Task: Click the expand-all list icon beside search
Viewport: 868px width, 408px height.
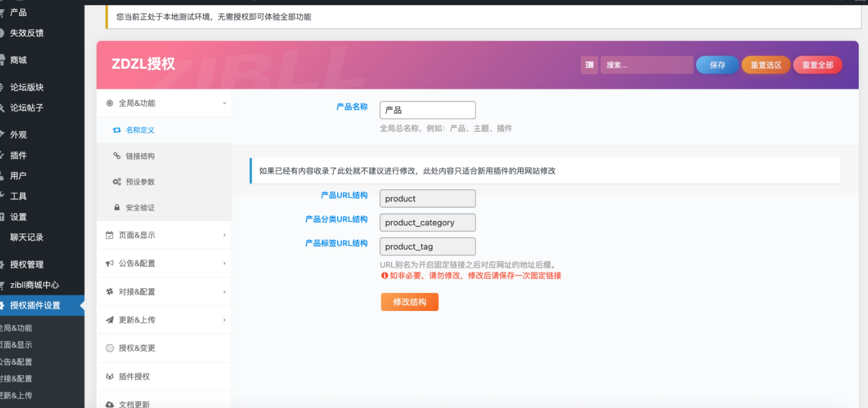Action: [x=589, y=65]
